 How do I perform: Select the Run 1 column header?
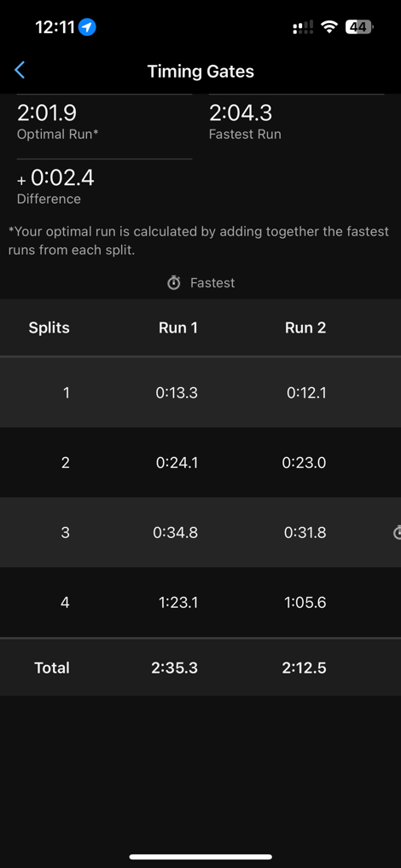click(177, 327)
